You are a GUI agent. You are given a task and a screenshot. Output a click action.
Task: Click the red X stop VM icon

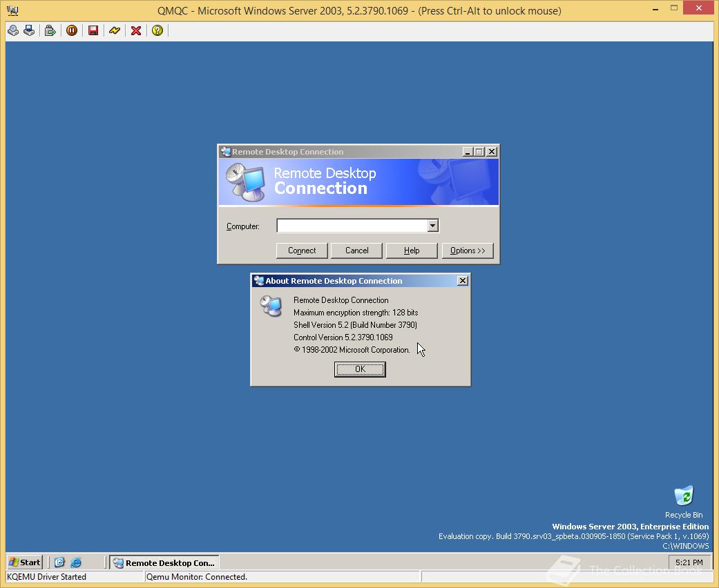(x=136, y=30)
